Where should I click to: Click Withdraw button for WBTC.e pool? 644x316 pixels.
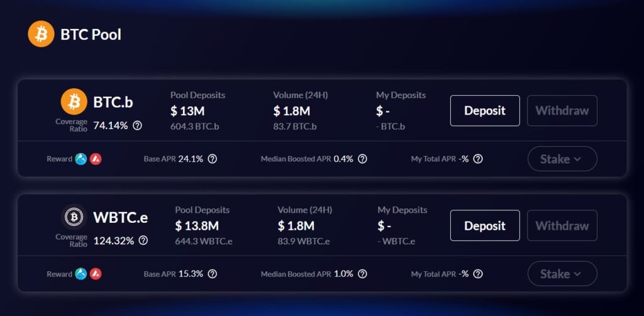pyautogui.click(x=562, y=225)
